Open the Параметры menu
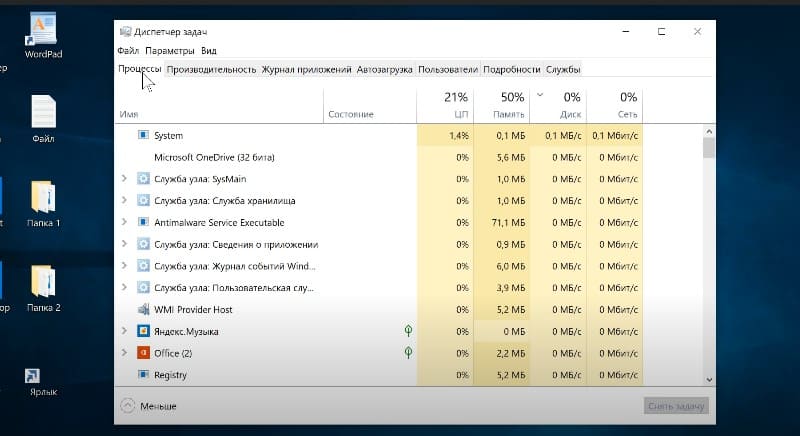The width and height of the screenshot is (800, 436). pos(169,50)
